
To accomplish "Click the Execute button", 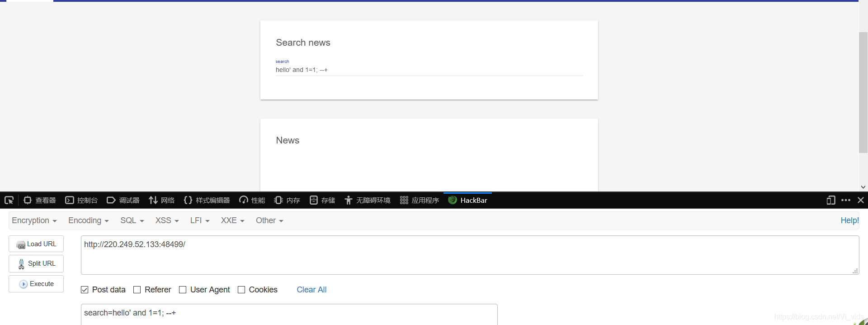I will tap(36, 284).
